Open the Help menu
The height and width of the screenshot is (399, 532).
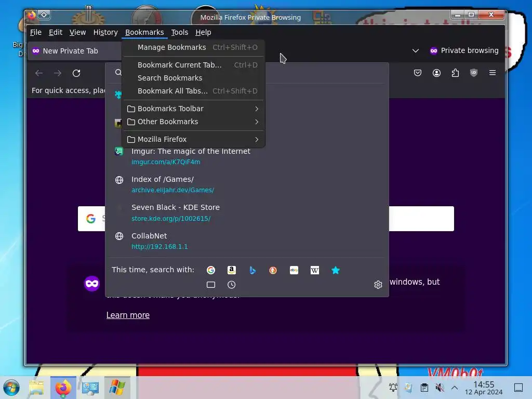203,32
